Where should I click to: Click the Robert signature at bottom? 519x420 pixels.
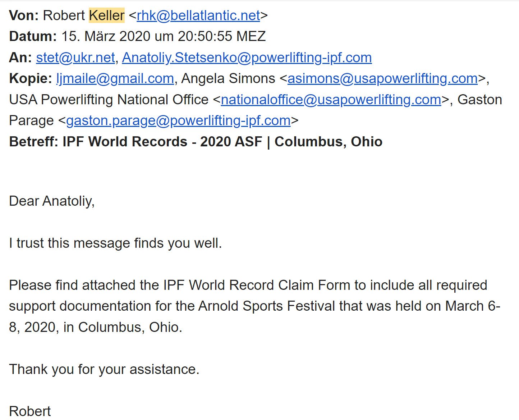30,411
